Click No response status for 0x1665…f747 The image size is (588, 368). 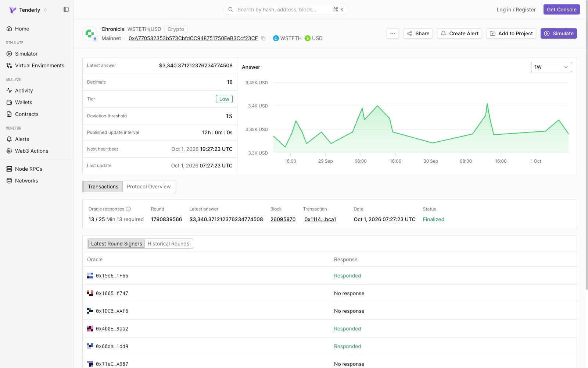(x=349, y=293)
